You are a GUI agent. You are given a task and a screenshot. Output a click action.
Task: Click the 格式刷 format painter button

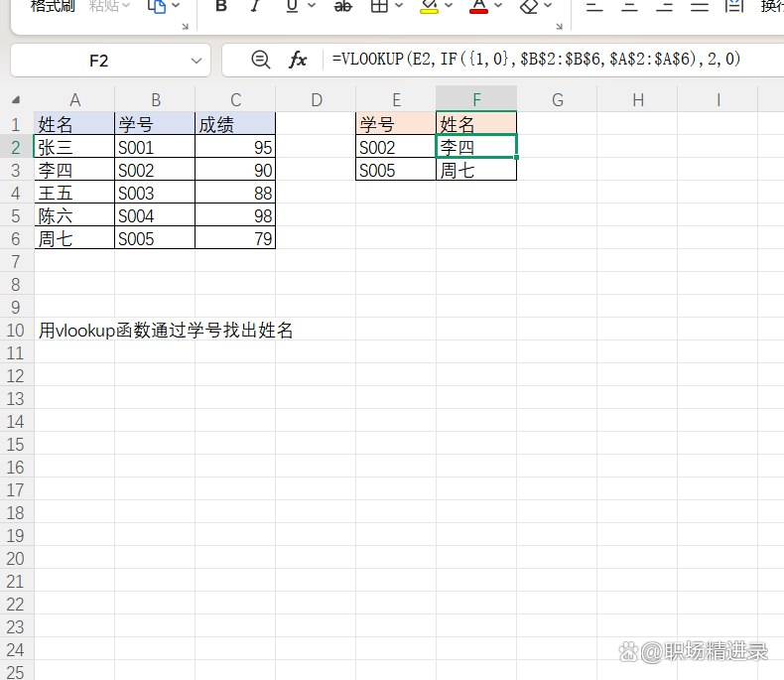[x=53, y=6]
